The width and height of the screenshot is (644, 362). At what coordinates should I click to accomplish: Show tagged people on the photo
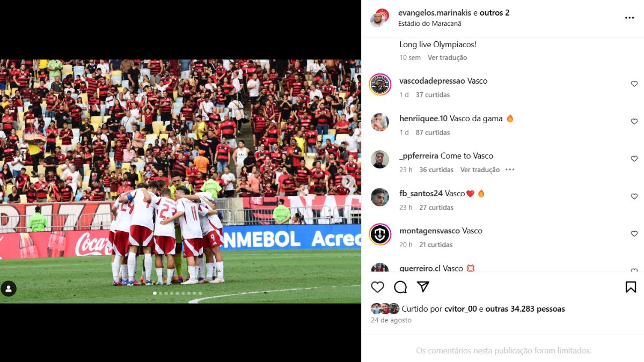(9, 289)
